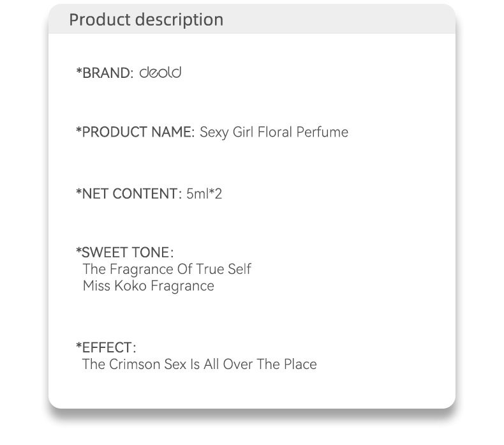The image size is (504, 445).
Task: Click the word Koko in the sweet tone list
Action: click(x=131, y=285)
